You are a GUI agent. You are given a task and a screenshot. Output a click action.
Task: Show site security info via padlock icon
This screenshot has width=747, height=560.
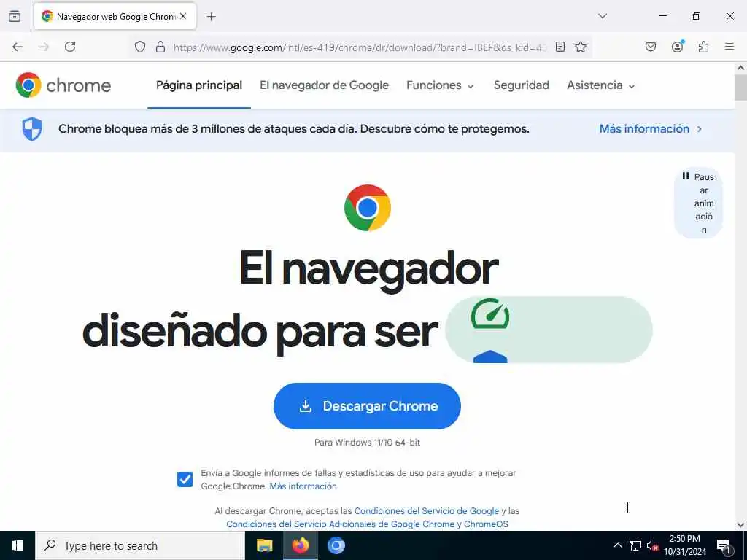(160, 47)
